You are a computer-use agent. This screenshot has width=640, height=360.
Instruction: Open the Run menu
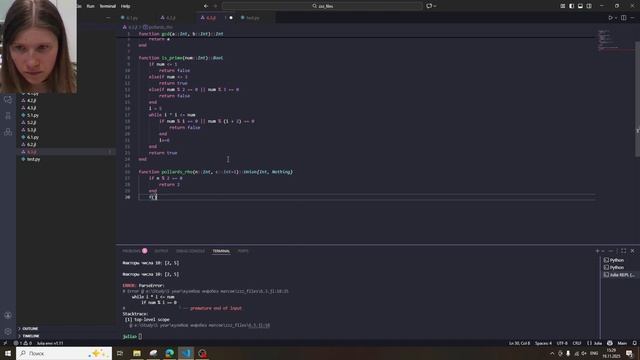click(91, 6)
